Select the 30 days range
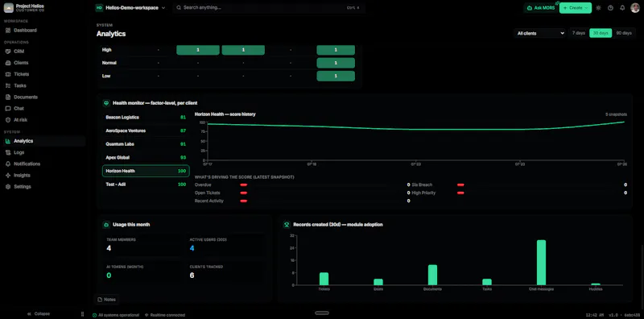The height and width of the screenshot is (319, 644). [601, 33]
